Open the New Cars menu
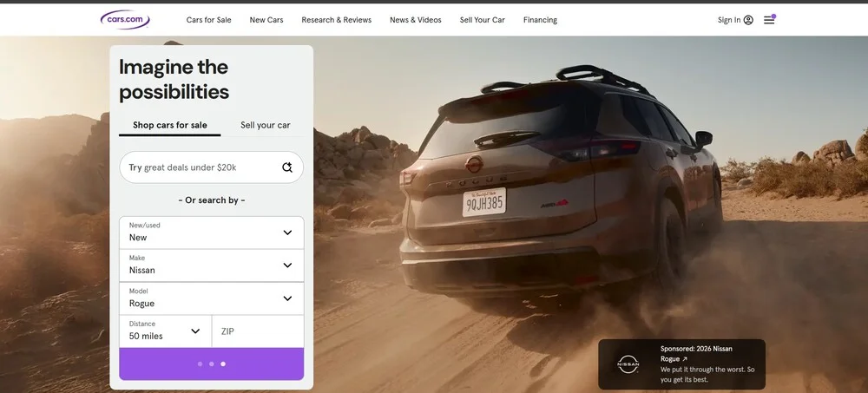This screenshot has height=393, width=868. (x=266, y=20)
